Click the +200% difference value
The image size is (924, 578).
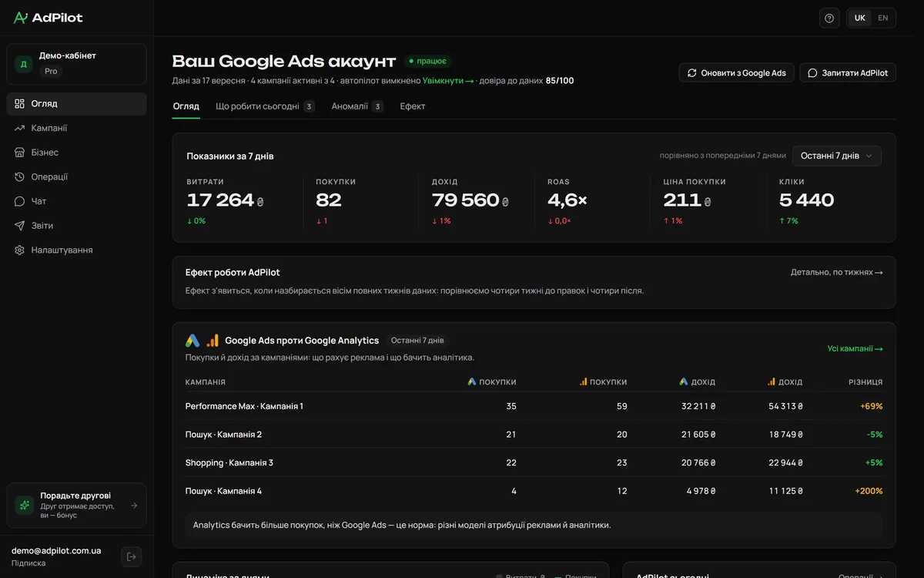click(x=869, y=491)
